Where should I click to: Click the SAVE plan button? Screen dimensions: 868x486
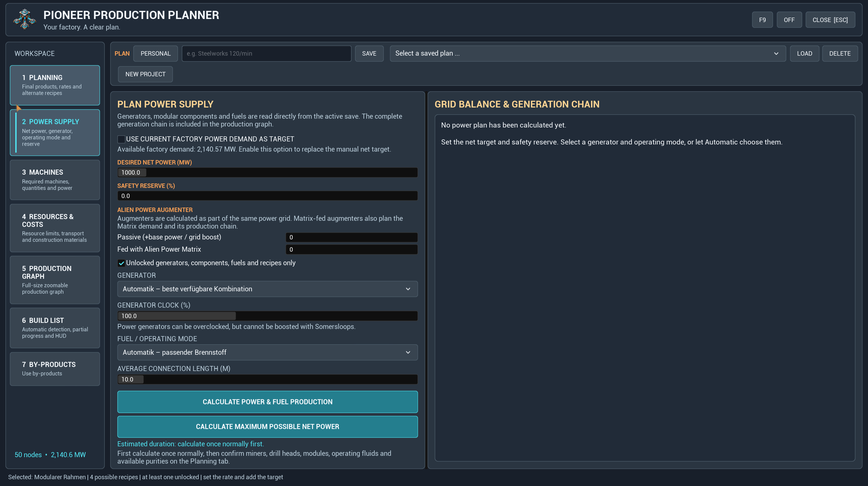(369, 53)
